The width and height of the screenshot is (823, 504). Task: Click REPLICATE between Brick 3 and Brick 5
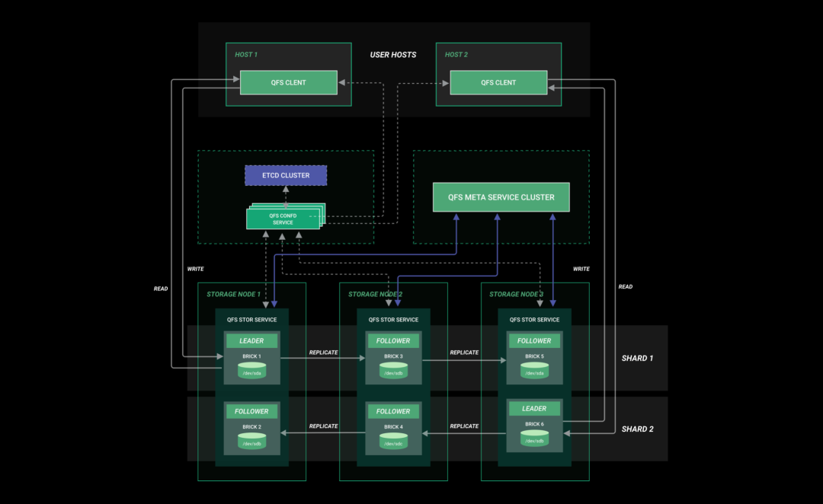tap(464, 352)
